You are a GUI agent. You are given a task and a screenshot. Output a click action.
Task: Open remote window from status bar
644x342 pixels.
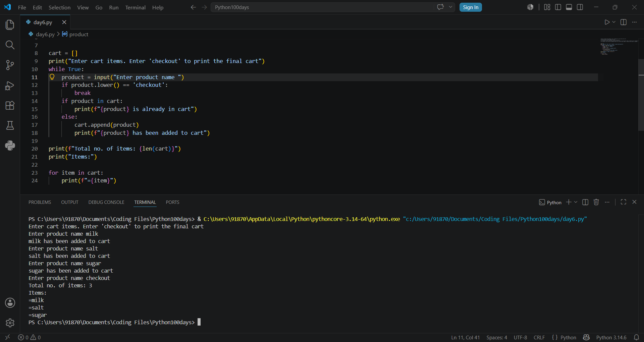click(x=7, y=337)
